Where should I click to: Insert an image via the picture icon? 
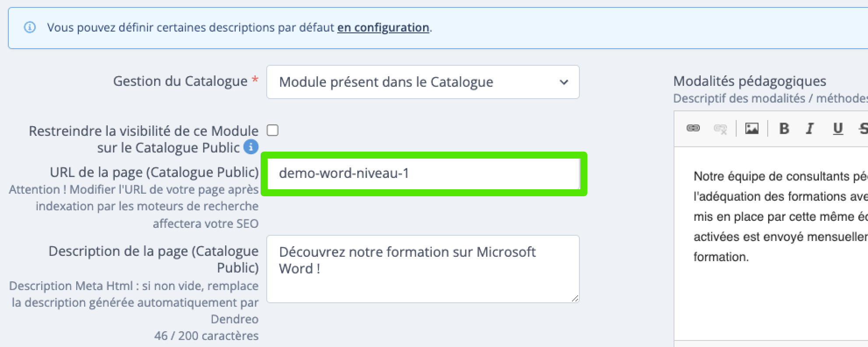coord(752,128)
